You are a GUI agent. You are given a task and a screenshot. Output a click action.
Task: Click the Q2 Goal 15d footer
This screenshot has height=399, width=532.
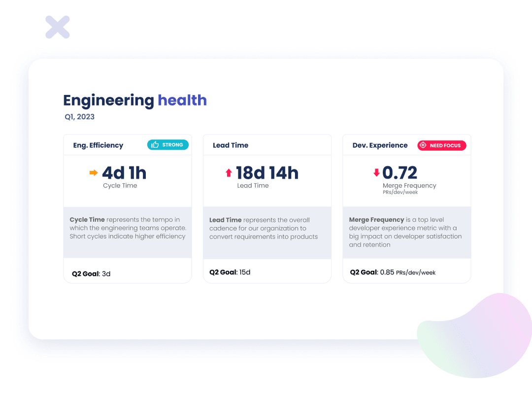tap(230, 272)
